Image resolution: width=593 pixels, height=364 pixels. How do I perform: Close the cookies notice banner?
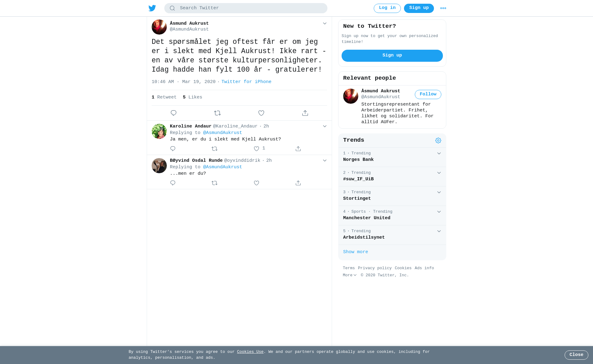click(x=576, y=355)
